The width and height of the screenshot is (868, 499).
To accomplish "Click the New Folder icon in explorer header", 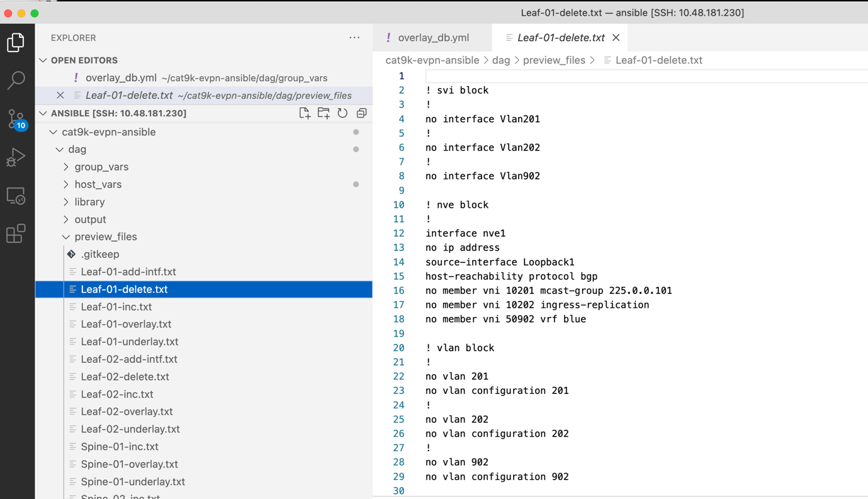I will pos(324,113).
